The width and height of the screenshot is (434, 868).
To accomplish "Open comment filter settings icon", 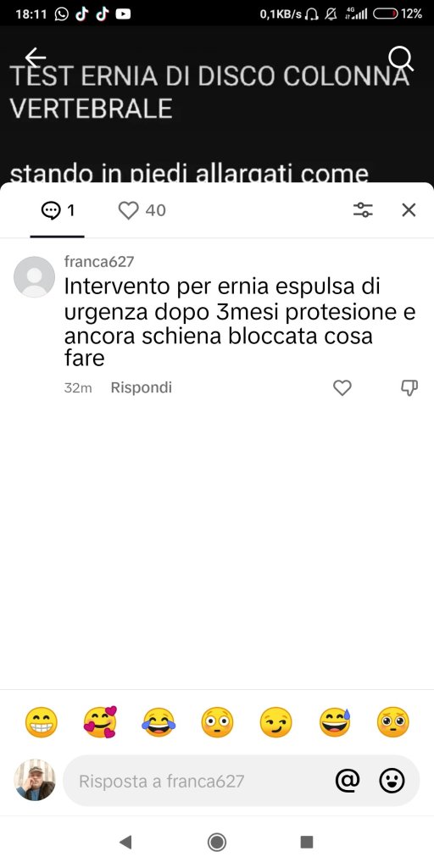I will [363, 210].
